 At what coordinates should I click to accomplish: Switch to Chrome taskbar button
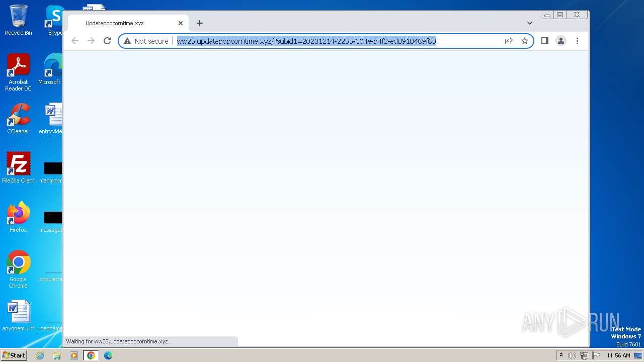coord(91,355)
